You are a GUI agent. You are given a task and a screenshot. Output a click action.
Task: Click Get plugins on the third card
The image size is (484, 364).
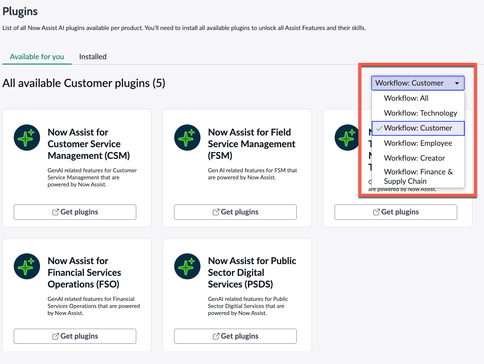(x=396, y=212)
